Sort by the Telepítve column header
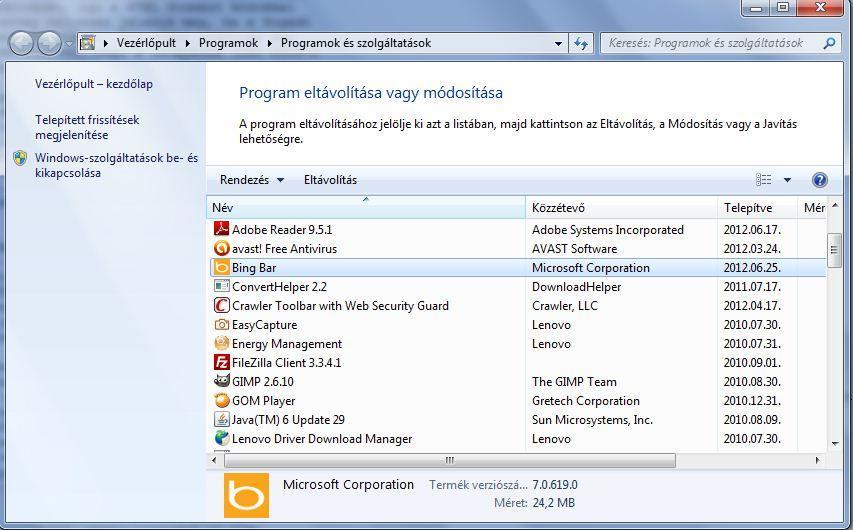This screenshot has height=530, width=853. click(x=758, y=207)
